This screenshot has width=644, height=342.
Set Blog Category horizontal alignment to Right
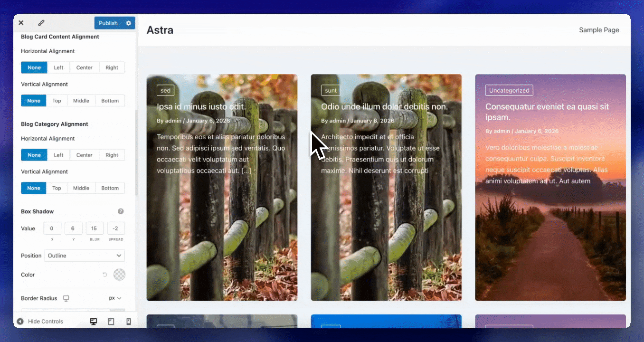tap(112, 155)
